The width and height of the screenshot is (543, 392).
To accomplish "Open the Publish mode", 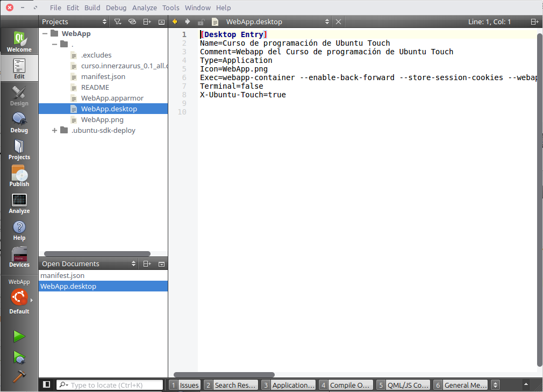I will pos(19,176).
